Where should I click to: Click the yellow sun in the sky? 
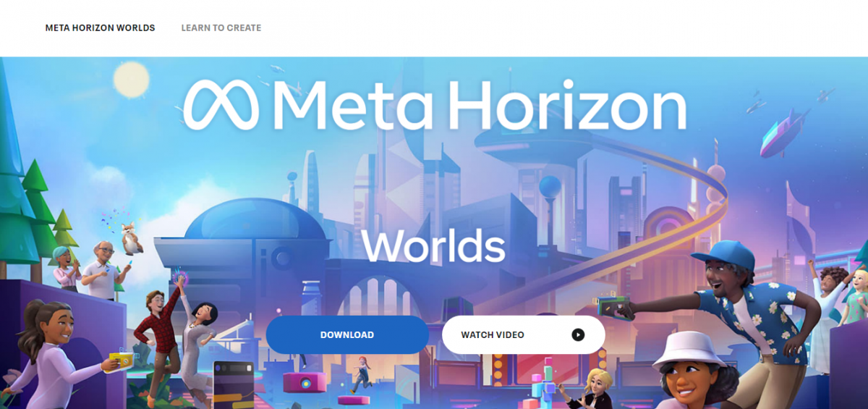click(131, 78)
